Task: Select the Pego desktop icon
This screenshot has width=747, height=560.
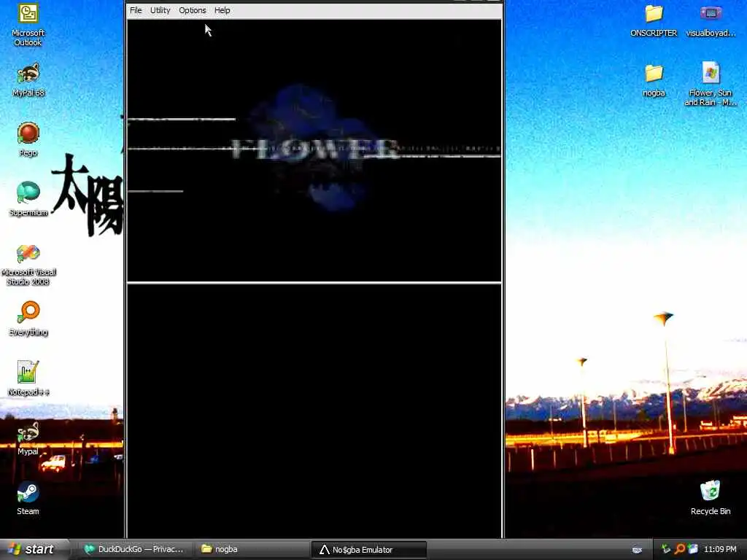Action: click(28, 139)
